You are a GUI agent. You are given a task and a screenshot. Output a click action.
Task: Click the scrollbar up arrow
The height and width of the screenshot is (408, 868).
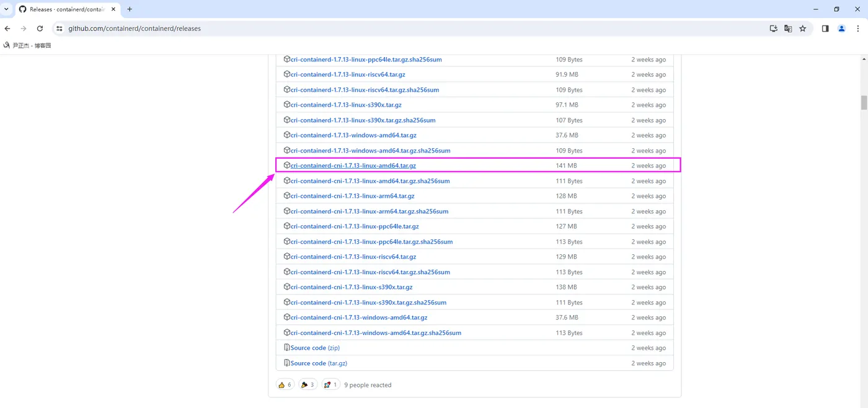click(x=864, y=59)
